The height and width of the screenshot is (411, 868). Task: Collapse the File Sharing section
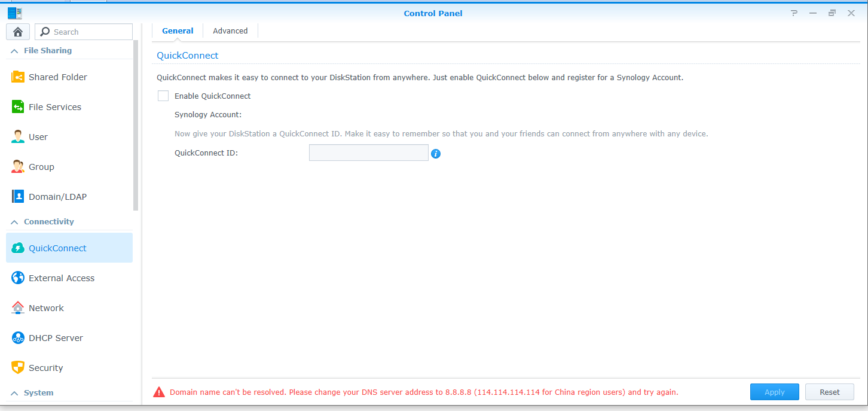point(14,51)
